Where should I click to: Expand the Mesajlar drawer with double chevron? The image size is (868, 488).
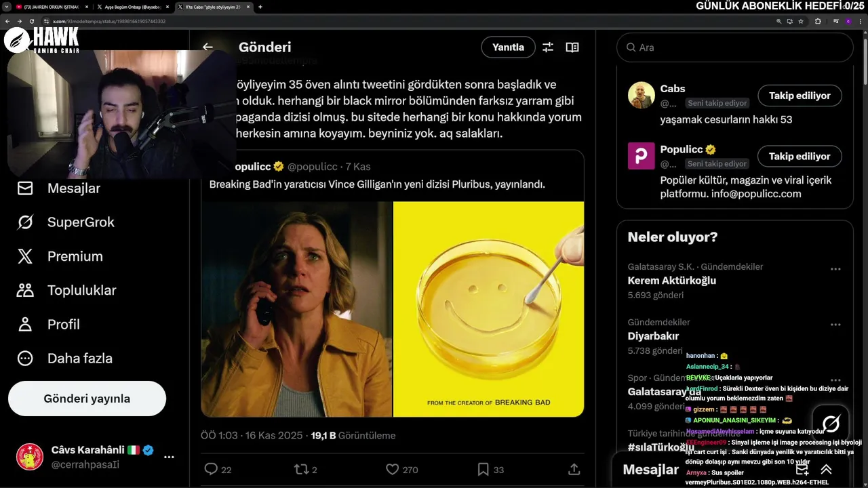(x=826, y=470)
